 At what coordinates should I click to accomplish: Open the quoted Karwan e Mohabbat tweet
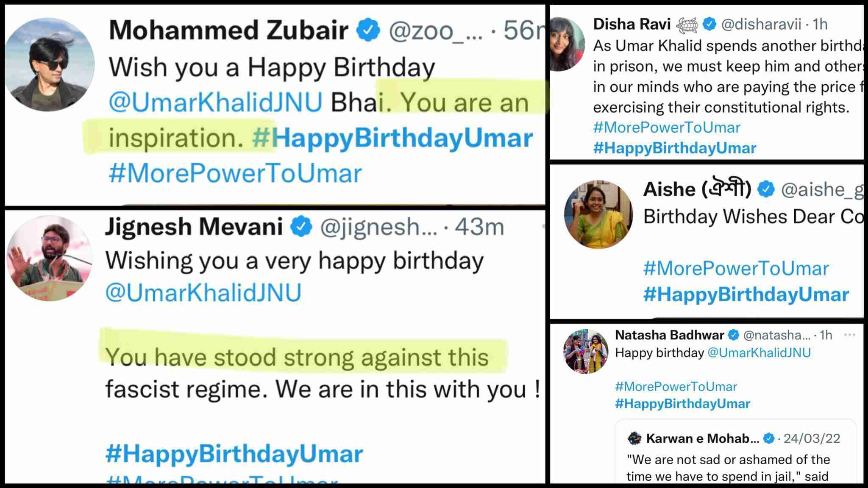(x=735, y=460)
